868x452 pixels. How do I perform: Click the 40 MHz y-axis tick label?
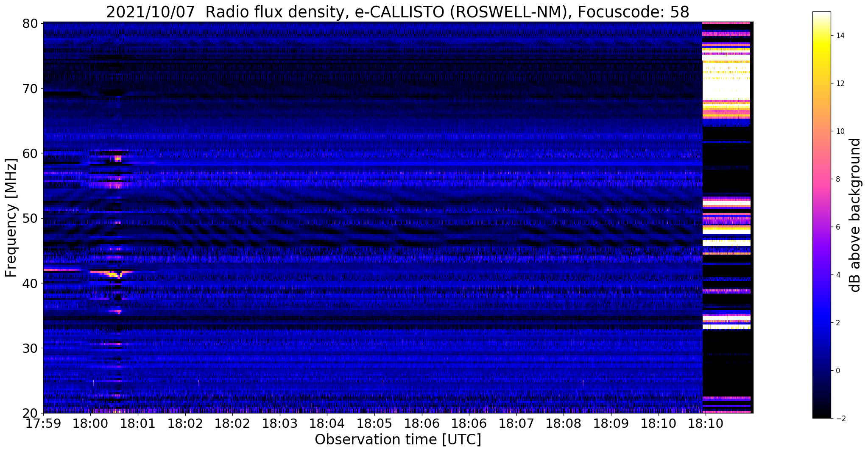(x=30, y=283)
